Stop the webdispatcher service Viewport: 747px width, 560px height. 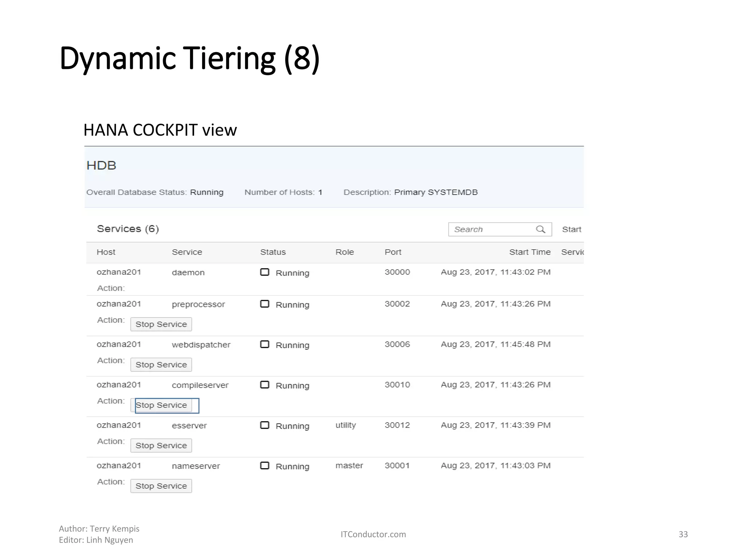pyautogui.click(x=161, y=365)
